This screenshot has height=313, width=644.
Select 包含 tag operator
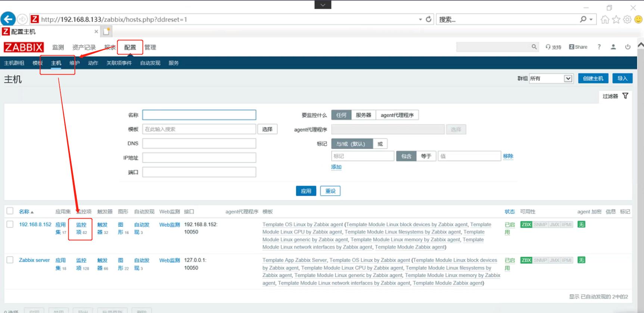406,156
